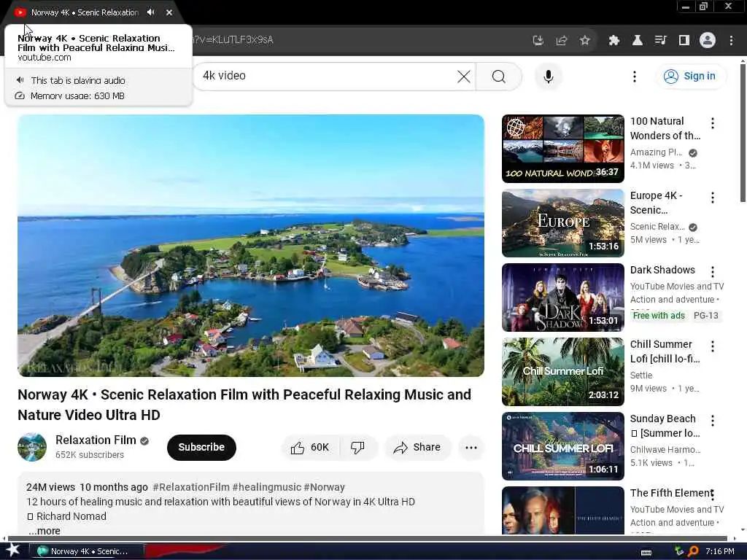Viewport: 747px width, 560px height.
Task: Open options menu for Dark Shadows
Action: tap(712, 272)
